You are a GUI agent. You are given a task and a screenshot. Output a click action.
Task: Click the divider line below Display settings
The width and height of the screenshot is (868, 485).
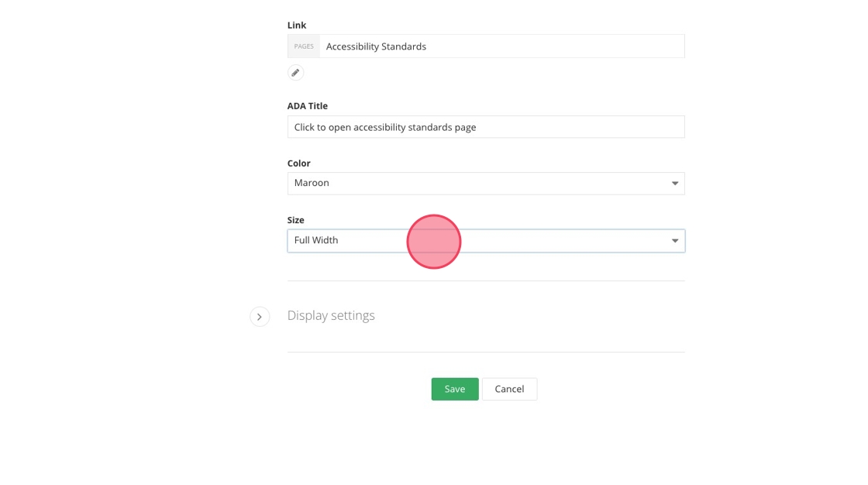(x=486, y=353)
